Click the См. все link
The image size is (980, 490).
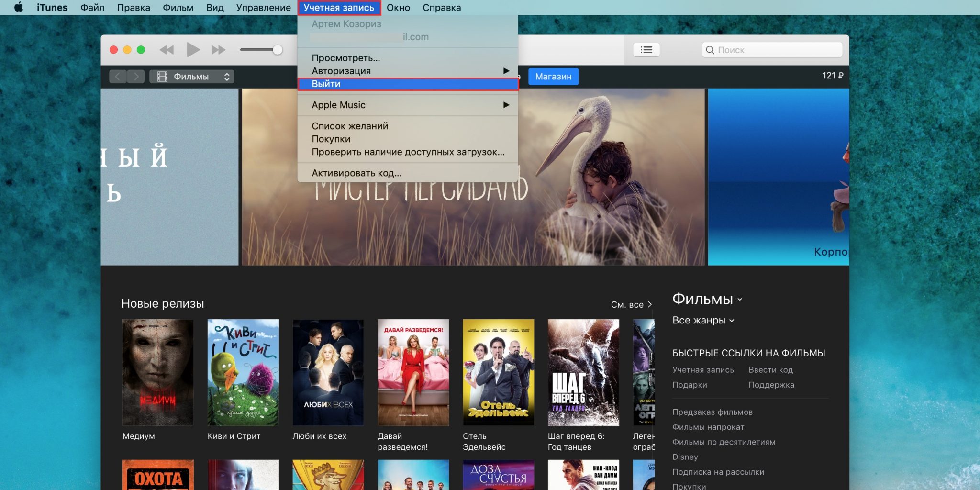(631, 304)
